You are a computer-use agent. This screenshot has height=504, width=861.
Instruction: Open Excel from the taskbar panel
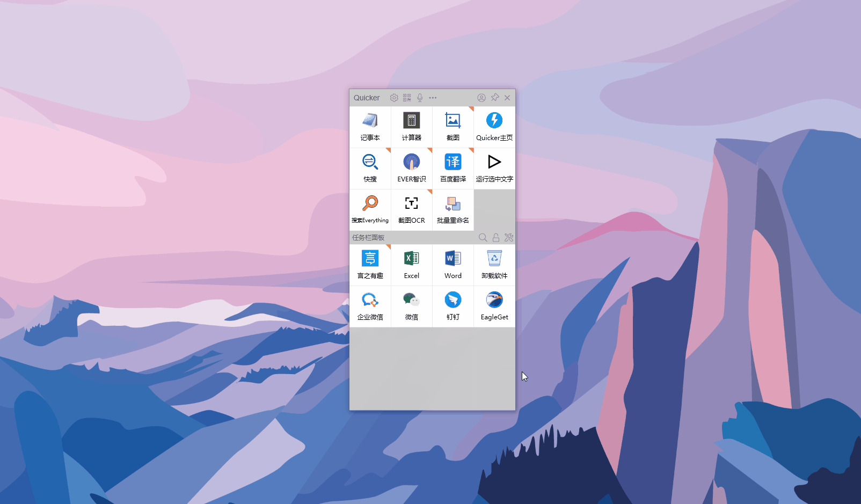point(411,265)
